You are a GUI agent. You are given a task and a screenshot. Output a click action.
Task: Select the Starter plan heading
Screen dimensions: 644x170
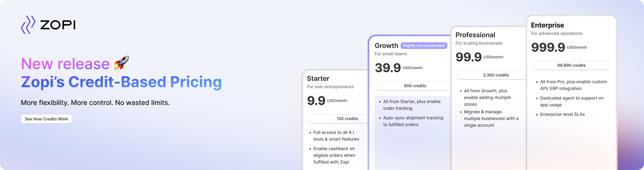[x=318, y=78]
